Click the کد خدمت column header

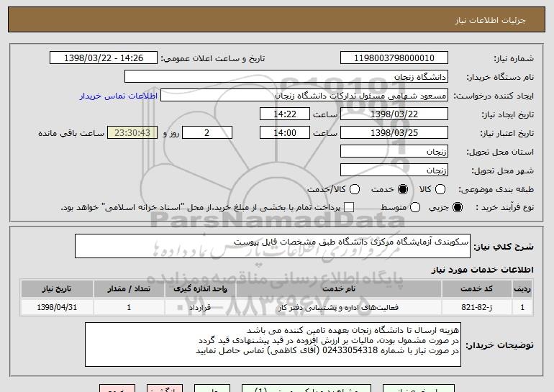[x=476, y=289]
